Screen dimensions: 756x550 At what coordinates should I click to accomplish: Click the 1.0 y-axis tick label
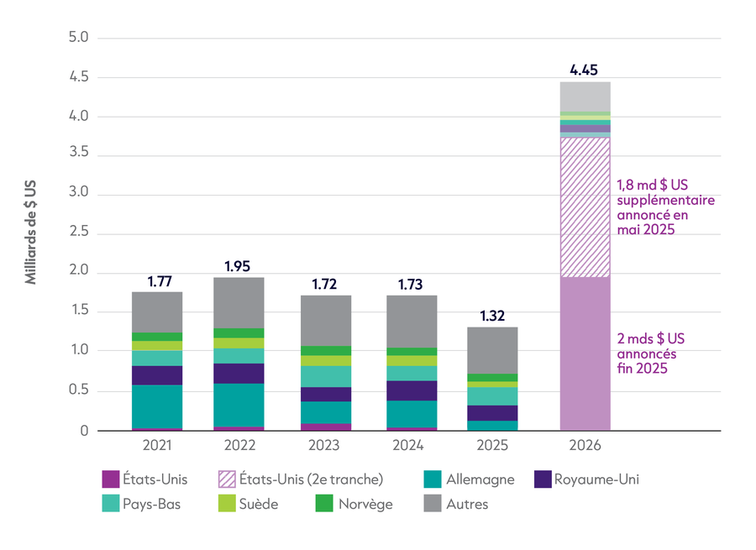[80, 349]
